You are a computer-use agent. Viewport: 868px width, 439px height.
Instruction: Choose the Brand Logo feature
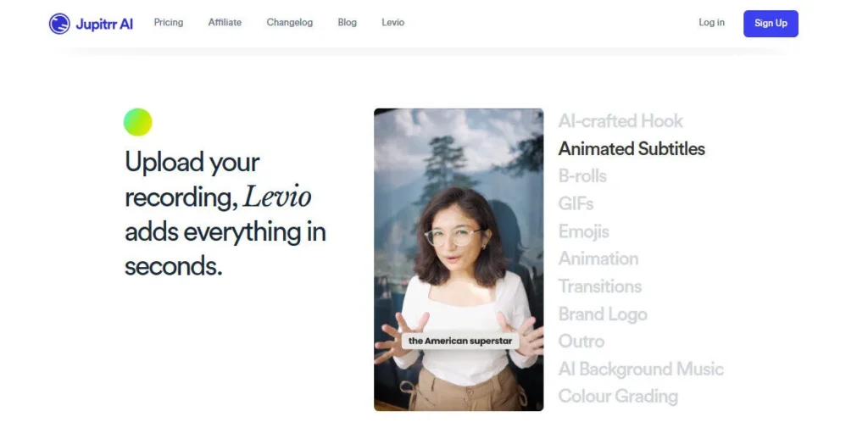tap(603, 314)
